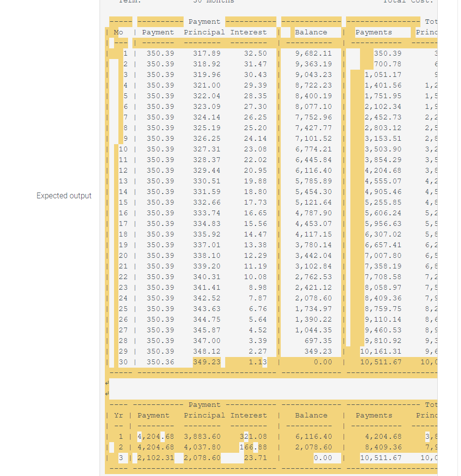
Task: Click balance 697.35
Action: pos(318,341)
